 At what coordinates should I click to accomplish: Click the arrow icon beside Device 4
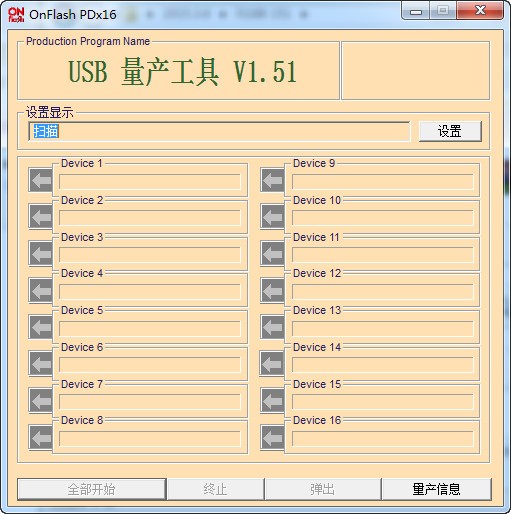[41, 290]
